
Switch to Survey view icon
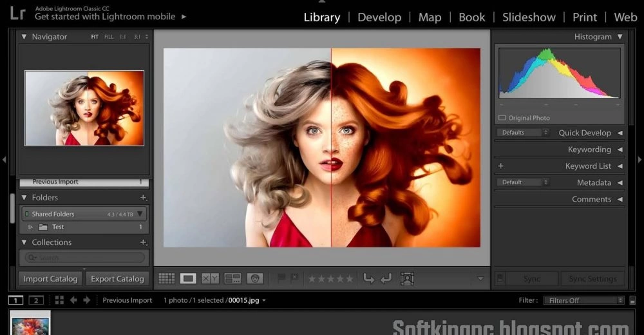(x=232, y=279)
